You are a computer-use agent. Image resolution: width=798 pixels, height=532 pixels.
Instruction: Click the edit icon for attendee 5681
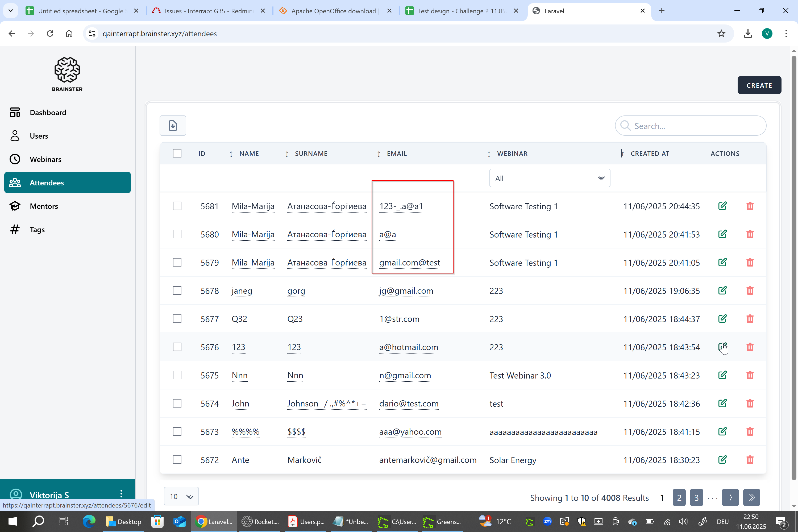(x=722, y=206)
